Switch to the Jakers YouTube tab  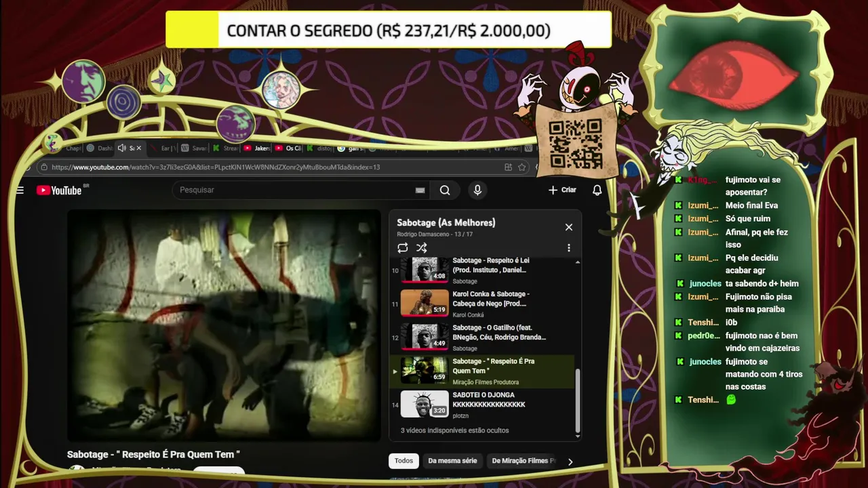click(258, 148)
